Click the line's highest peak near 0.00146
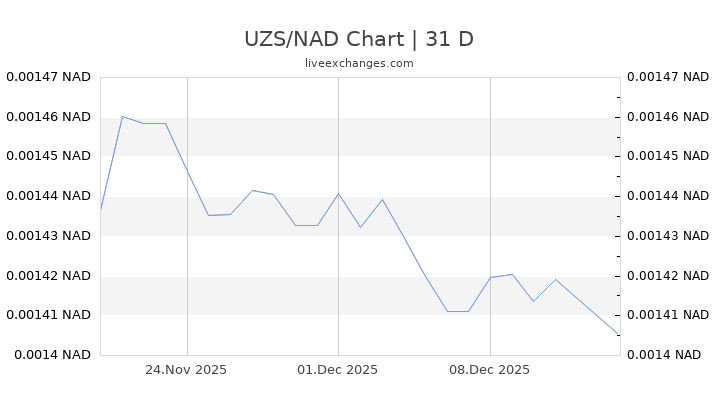The height and width of the screenshot is (405, 720). click(x=122, y=116)
